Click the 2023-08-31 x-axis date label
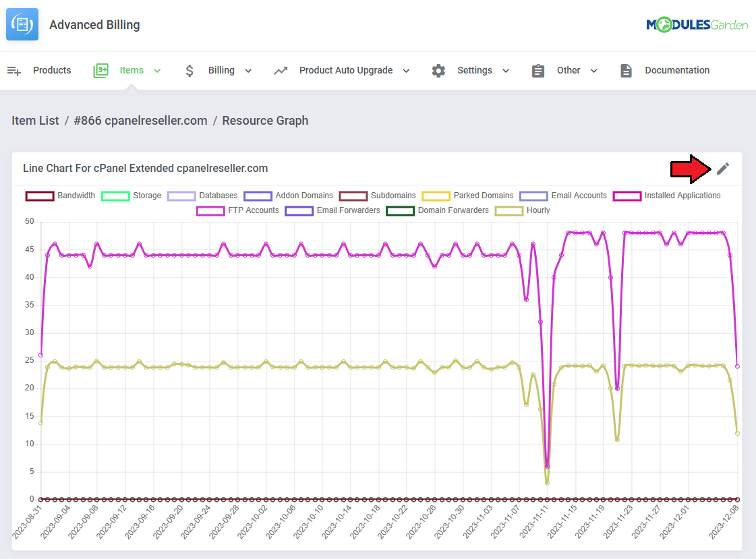The image size is (756, 559). pyautogui.click(x=28, y=523)
